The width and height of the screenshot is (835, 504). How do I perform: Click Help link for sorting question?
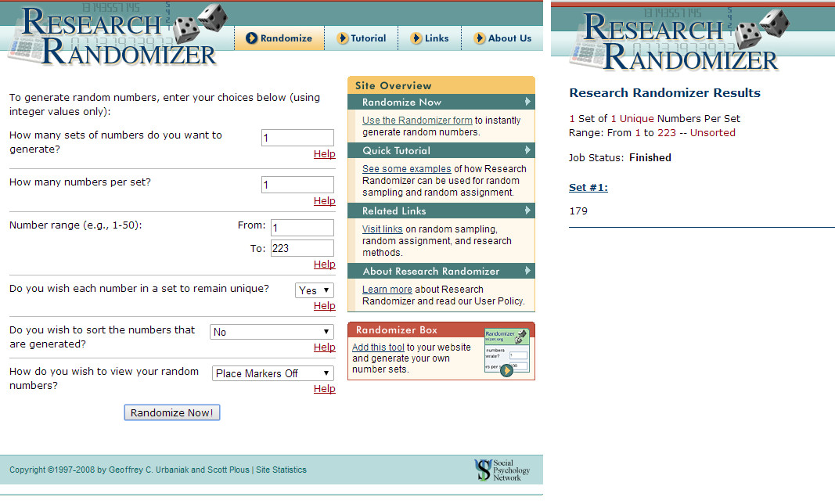pos(324,347)
